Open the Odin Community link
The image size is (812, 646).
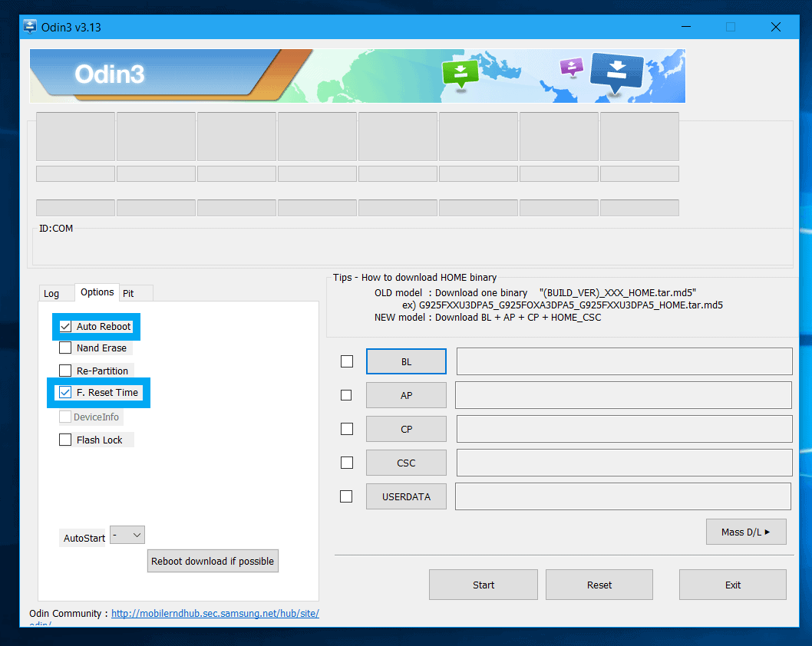(215, 613)
